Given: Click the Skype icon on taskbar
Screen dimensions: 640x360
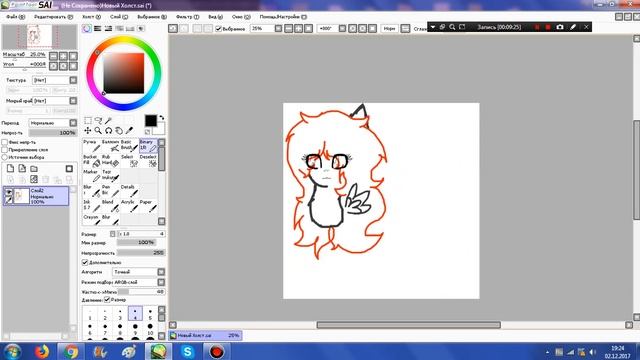Looking at the screenshot, I should 187,351.
